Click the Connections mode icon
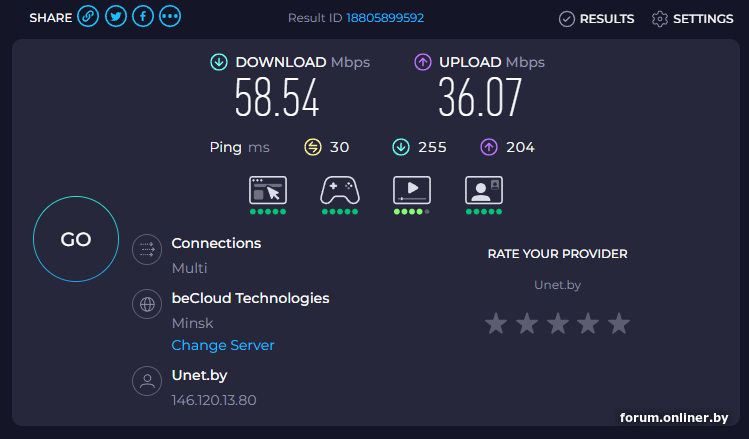 click(x=147, y=249)
